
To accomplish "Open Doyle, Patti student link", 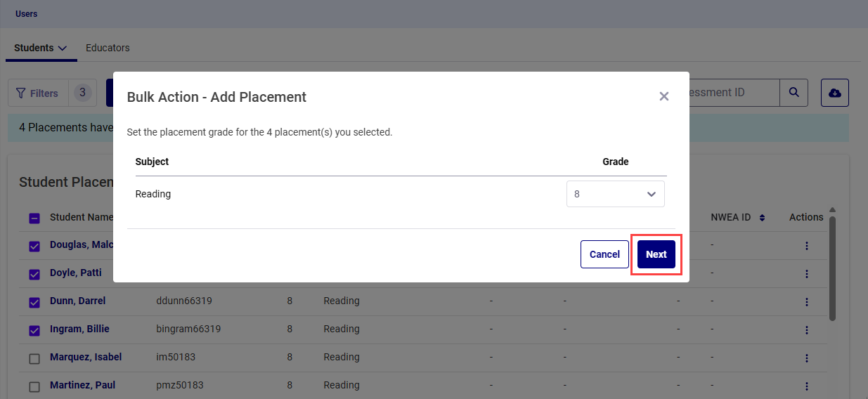I will pyautogui.click(x=76, y=273).
